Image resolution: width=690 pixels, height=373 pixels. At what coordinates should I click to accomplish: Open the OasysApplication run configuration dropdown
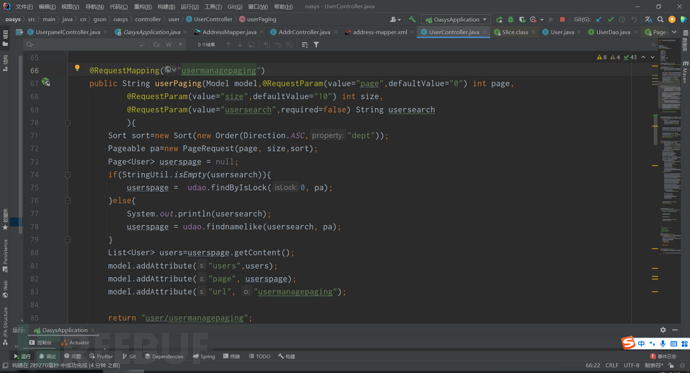pyautogui.click(x=456, y=19)
